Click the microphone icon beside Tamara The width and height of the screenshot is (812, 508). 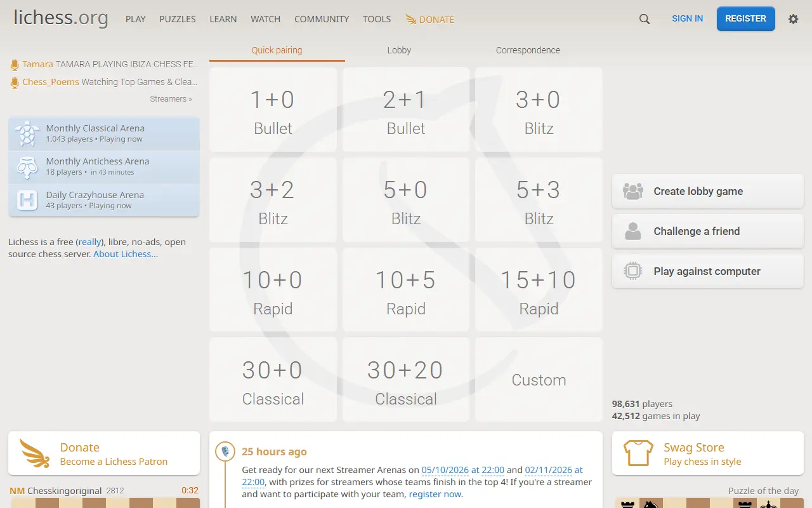coord(15,64)
